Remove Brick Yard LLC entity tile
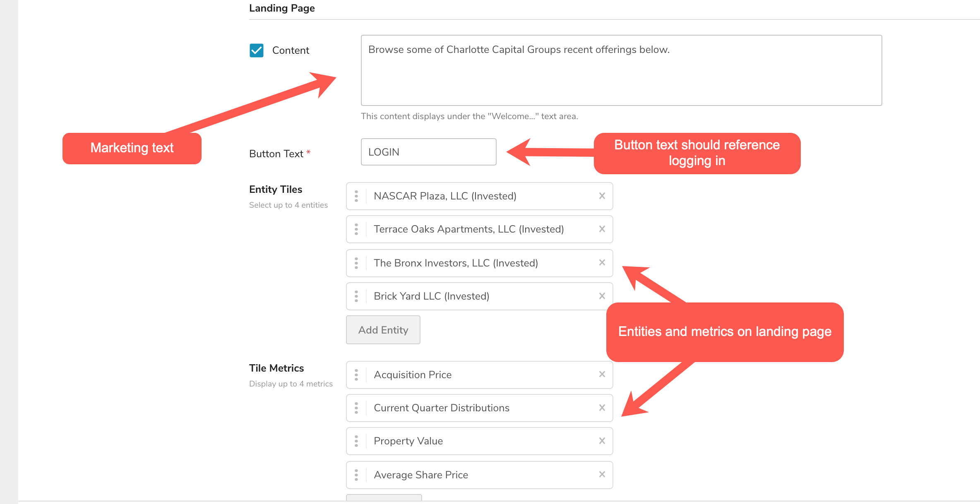980x504 pixels. [x=602, y=296]
